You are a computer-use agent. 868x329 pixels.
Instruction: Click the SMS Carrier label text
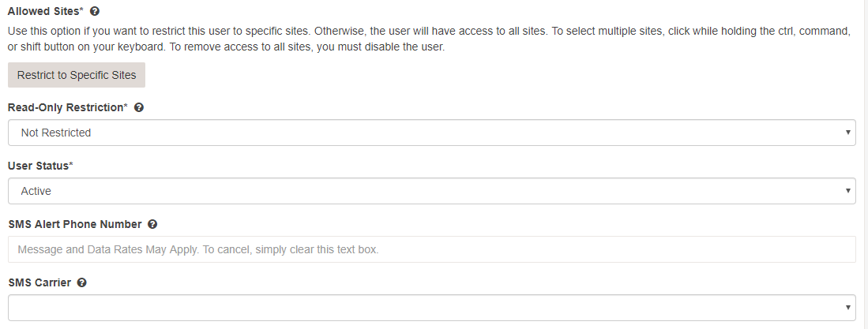(x=39, y=282)
